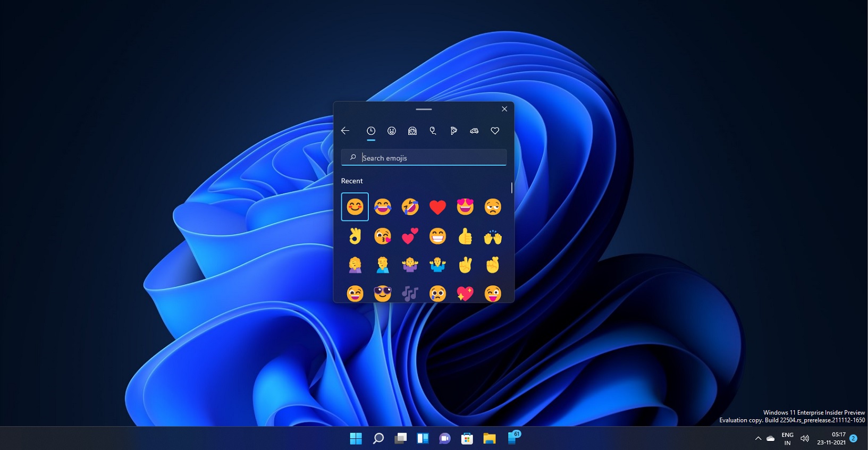Switch to the People emoji tab

pos(412,131)
